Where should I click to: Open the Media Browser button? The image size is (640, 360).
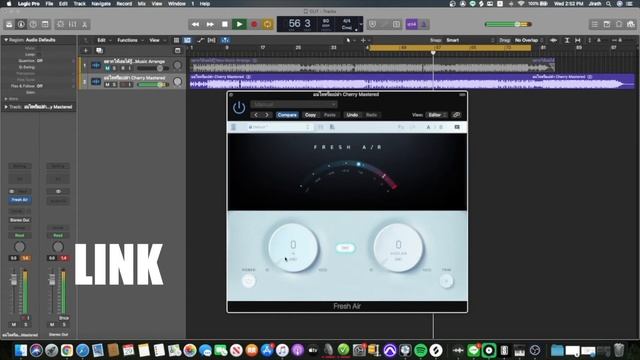pos(631,24)
